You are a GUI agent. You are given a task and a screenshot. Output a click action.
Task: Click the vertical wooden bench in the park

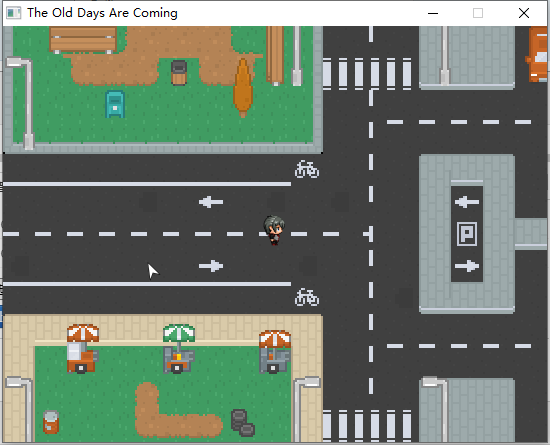[275, 56]
